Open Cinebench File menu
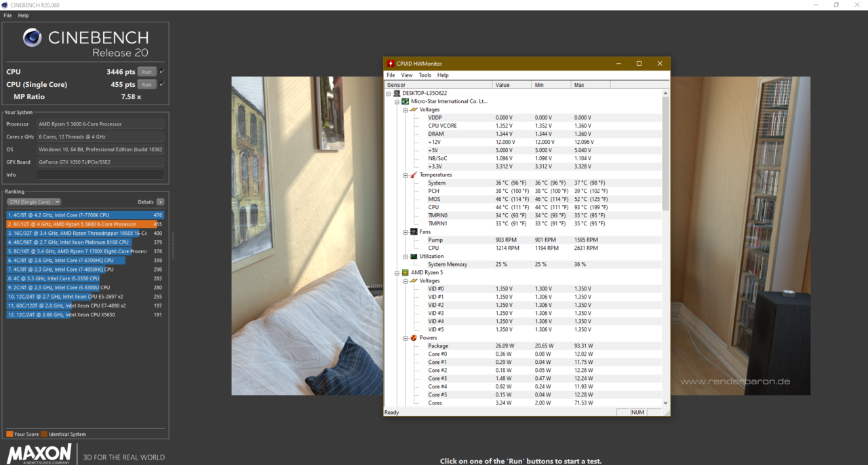Image resolution: width=868 pixels, height=465 pixels. [x=8, y=16]
